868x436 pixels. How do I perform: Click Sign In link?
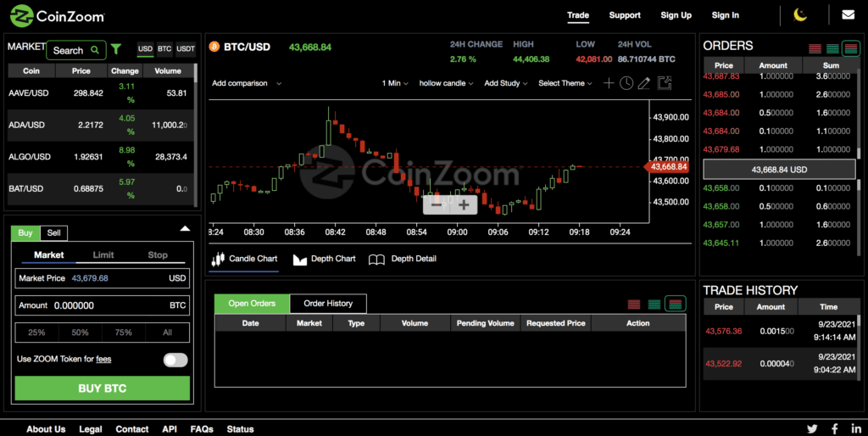(x=726, y=15)
